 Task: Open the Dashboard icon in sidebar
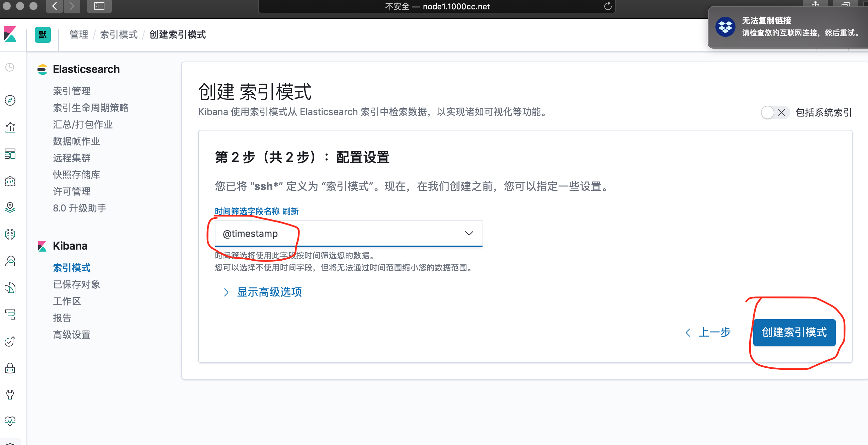[10, 154]
